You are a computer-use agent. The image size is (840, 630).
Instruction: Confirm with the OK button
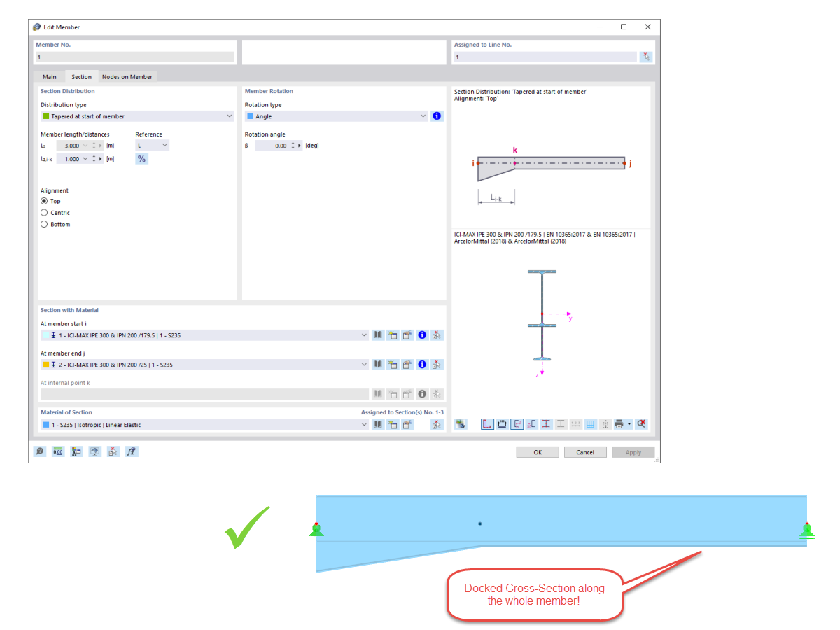(x=537, y=451)
